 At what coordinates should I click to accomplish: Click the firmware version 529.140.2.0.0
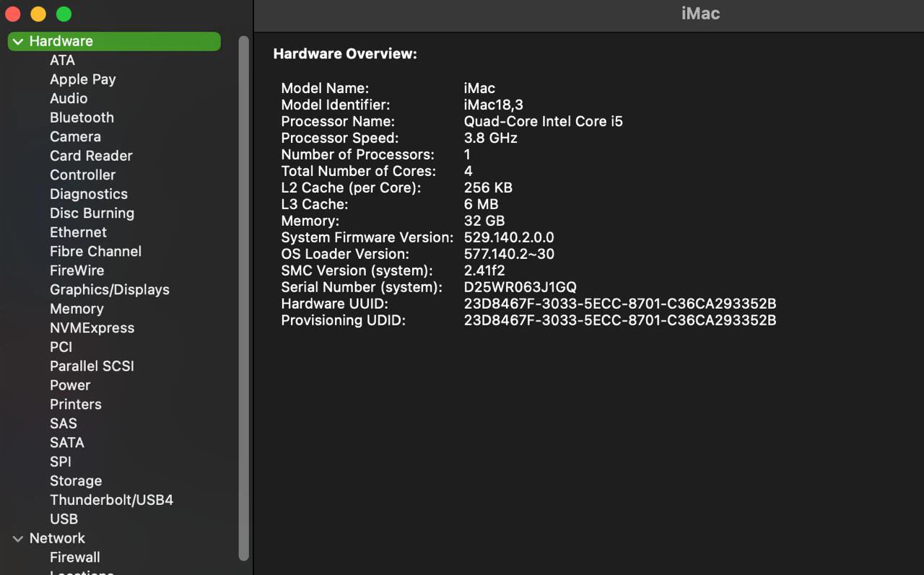pyautogui.click(x=509, y=238)
